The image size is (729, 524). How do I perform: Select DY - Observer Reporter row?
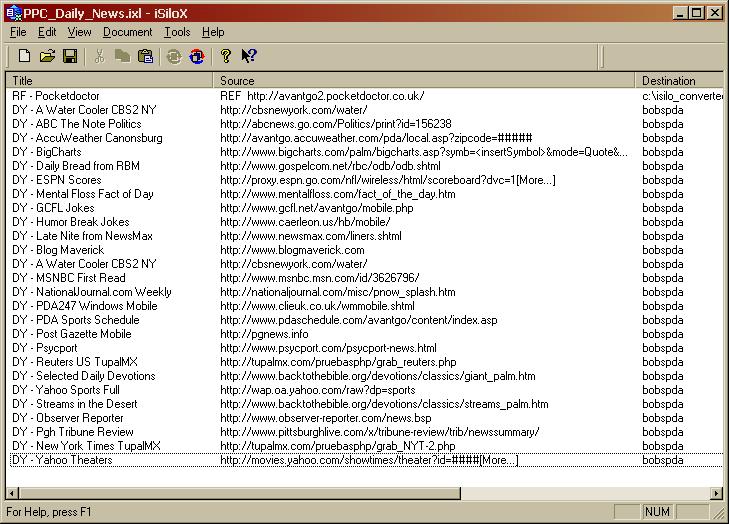coord(366,418)
